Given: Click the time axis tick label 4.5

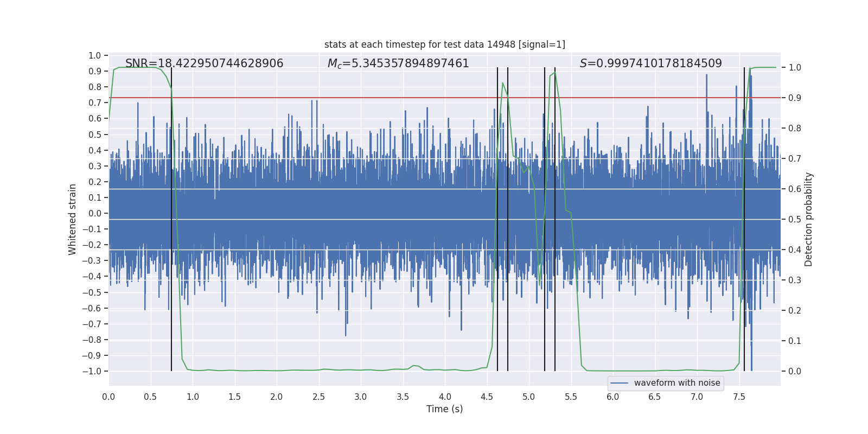Looking at the screenshot, I should tap(487, 397).
